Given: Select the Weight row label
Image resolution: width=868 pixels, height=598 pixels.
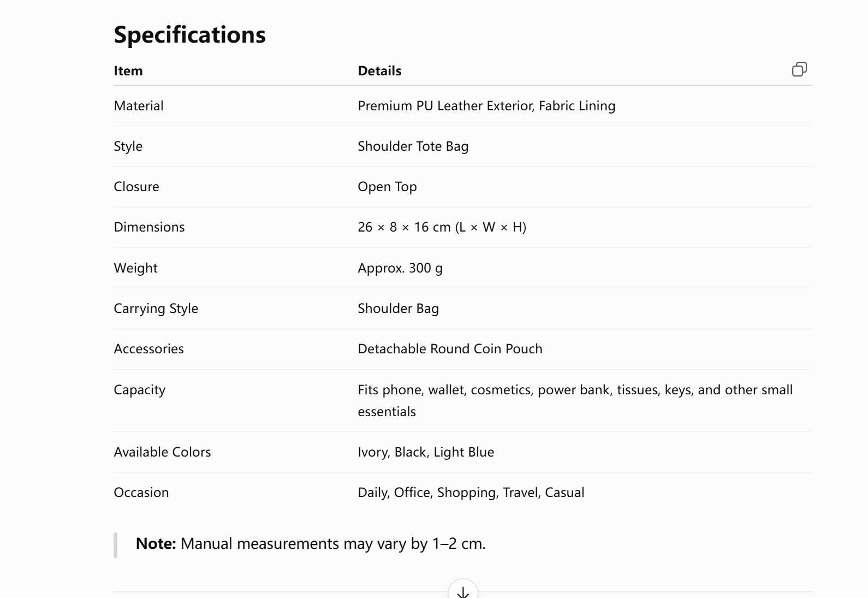Looking at the screenshot, I should tap(135, 268).
